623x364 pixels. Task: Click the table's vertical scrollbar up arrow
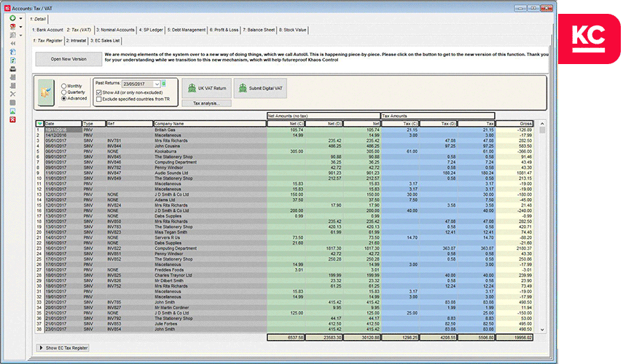click(542, 124)
